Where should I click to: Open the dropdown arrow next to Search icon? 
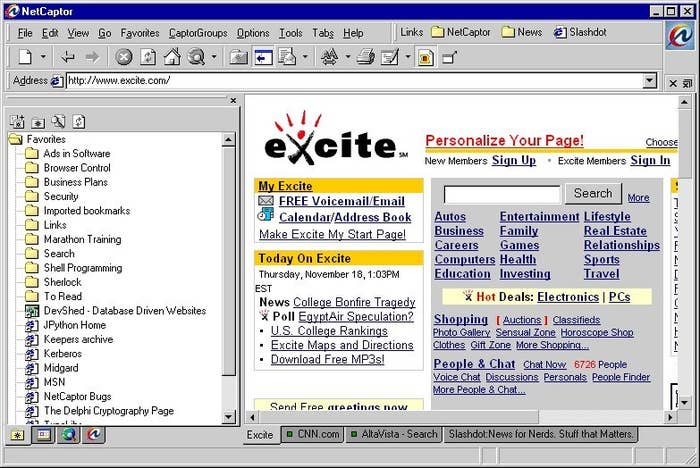point(214,57)
